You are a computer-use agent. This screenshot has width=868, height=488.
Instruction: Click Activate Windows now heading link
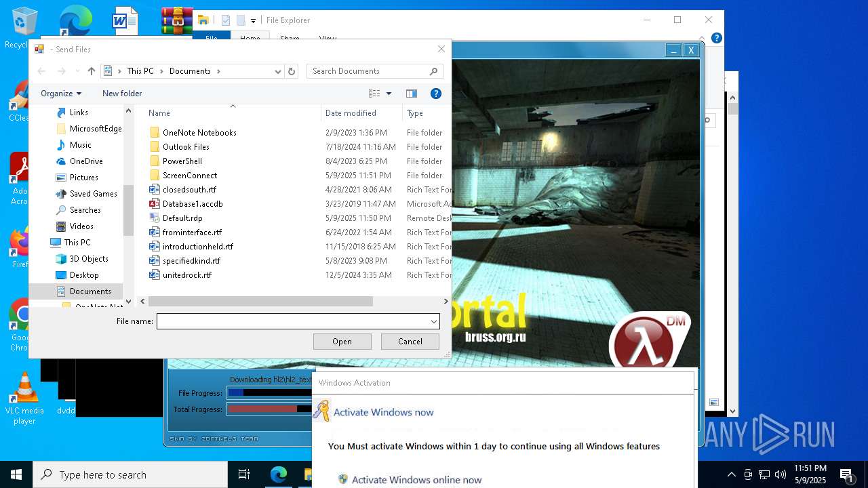(383, 412)
